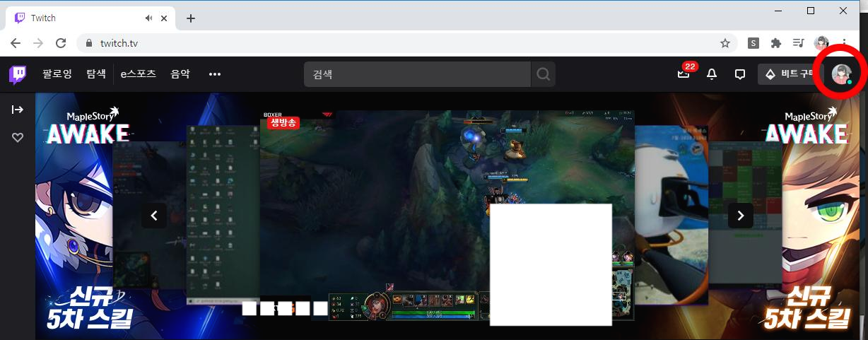Click the site lock security icon
This screenshot has height=340, width=868.
(88, 43)
